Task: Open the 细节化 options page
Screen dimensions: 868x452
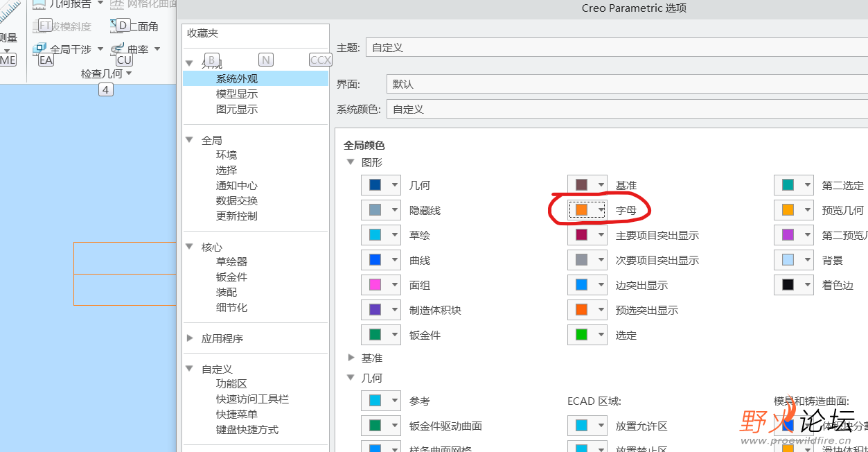Action: coord(231,308)
